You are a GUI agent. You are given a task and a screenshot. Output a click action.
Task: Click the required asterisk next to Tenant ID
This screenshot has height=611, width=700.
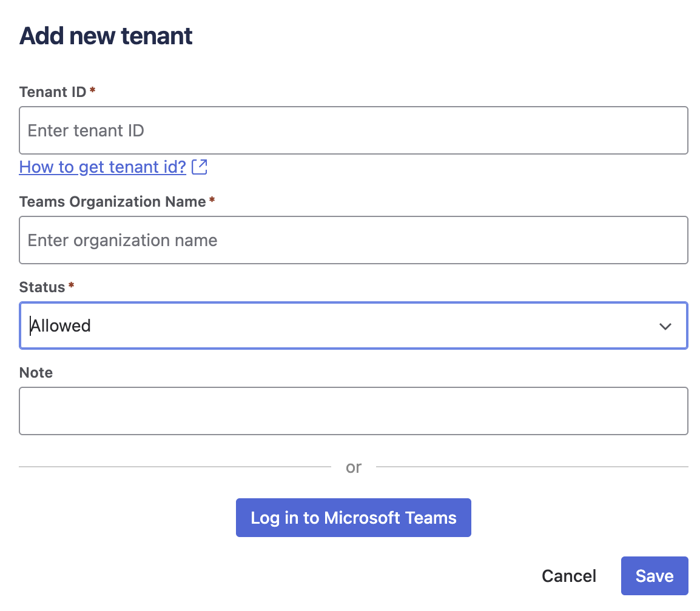(92, 90)
